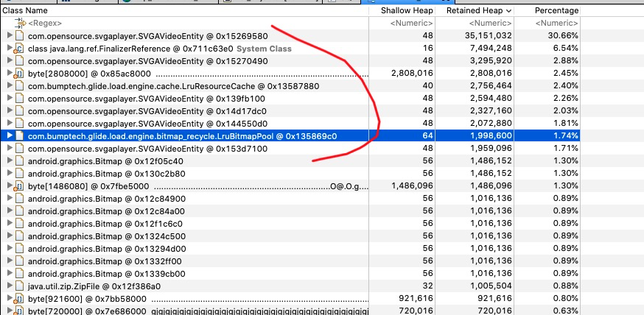The width and height of the screenshot is (644, 315).
Task: Click object icon for LruBitmapPool row
Action: tap(20, 135)
